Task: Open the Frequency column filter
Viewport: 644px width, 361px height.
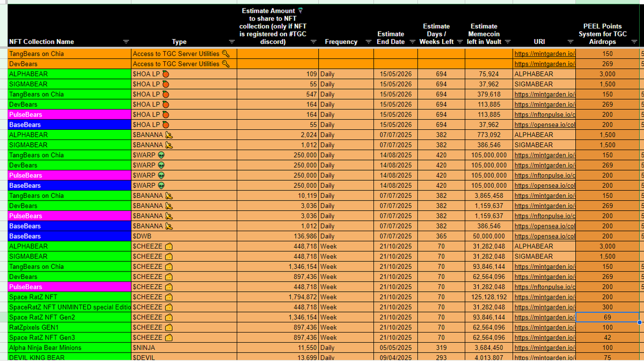Action: tap(368, 42)
